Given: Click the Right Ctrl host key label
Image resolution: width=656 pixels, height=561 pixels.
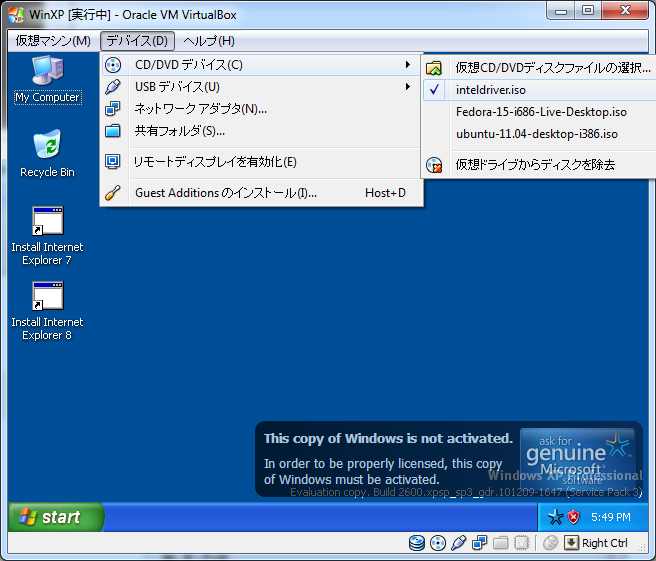Looking at the screenshot, I should (605, 543).
